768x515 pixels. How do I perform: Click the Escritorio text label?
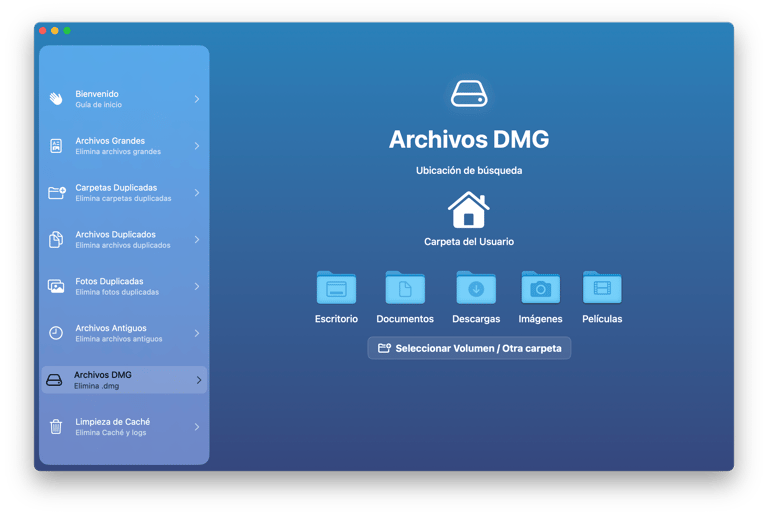pos(336,319)
